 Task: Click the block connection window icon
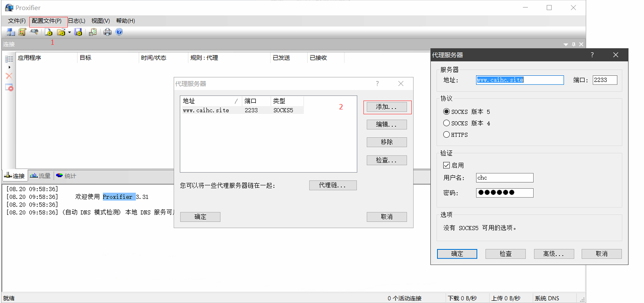(9, 87)
